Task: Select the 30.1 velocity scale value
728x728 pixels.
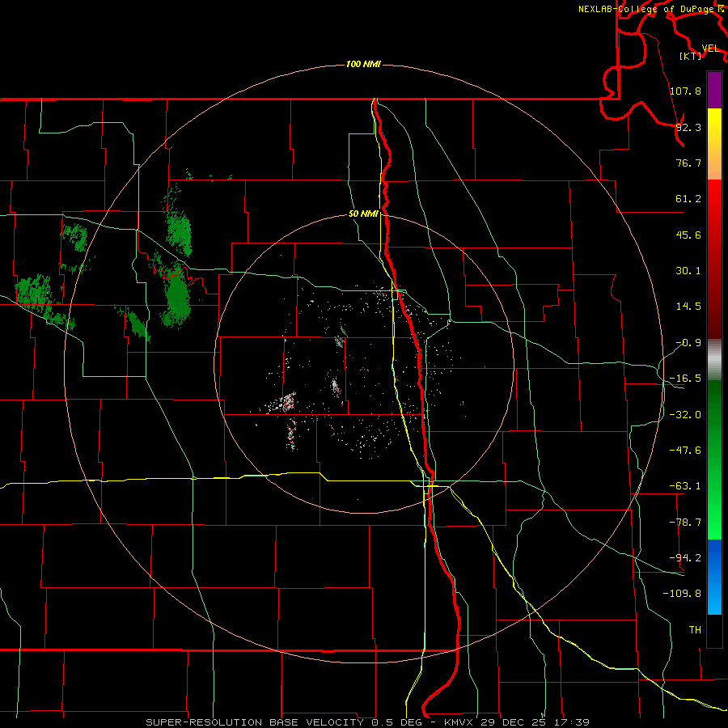Action: pos(688,271)
